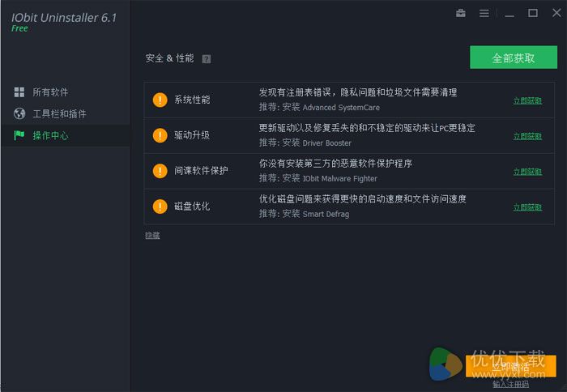567x392 pixels.
Task: Click the warning icon beside 间谍软件保护
Action: [x=160, y=171]
